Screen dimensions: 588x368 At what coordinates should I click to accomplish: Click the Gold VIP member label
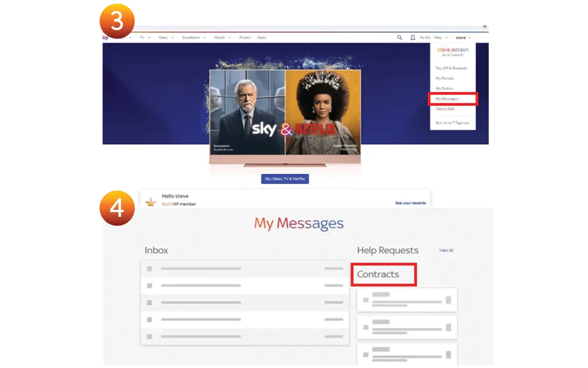(179, 204)
